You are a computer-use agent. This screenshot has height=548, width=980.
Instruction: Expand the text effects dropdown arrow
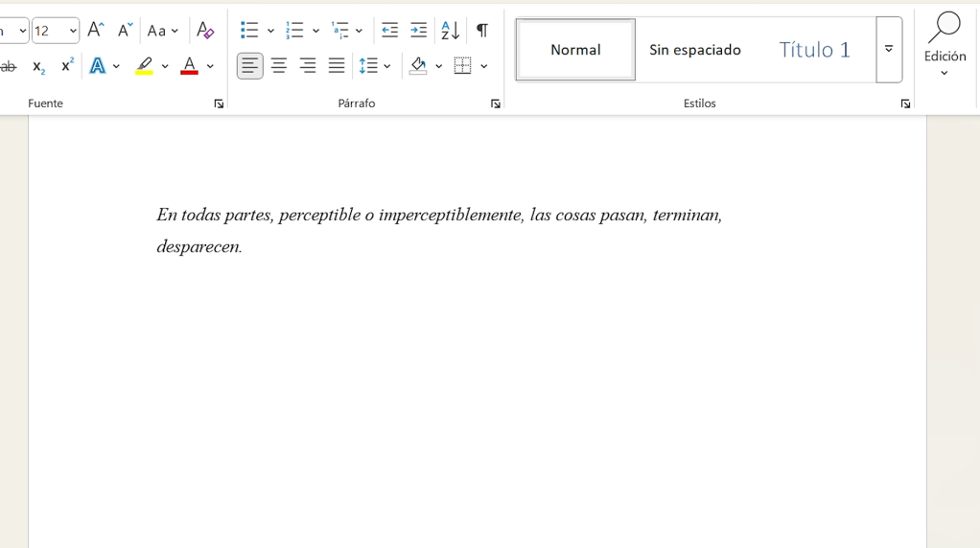(x=116, y=66)
